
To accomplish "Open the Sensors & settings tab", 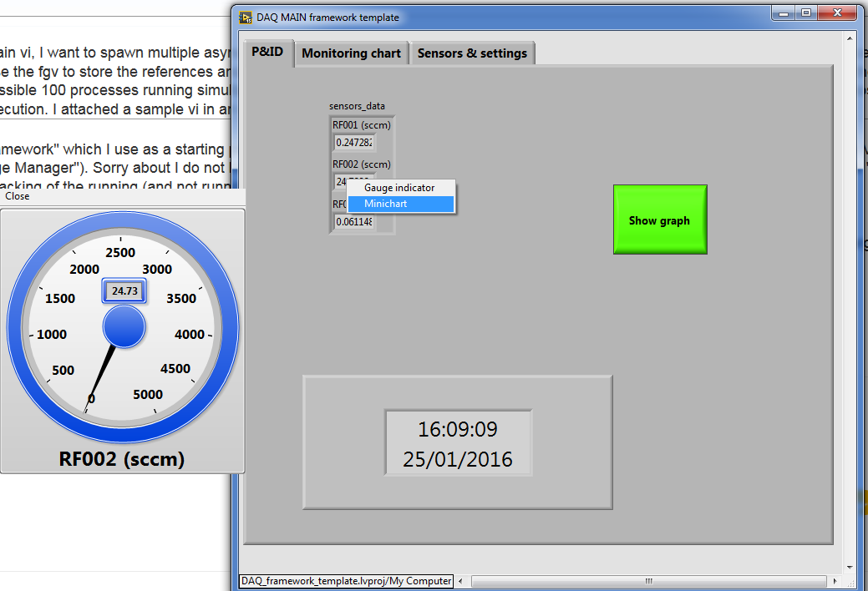I will 472,53.
